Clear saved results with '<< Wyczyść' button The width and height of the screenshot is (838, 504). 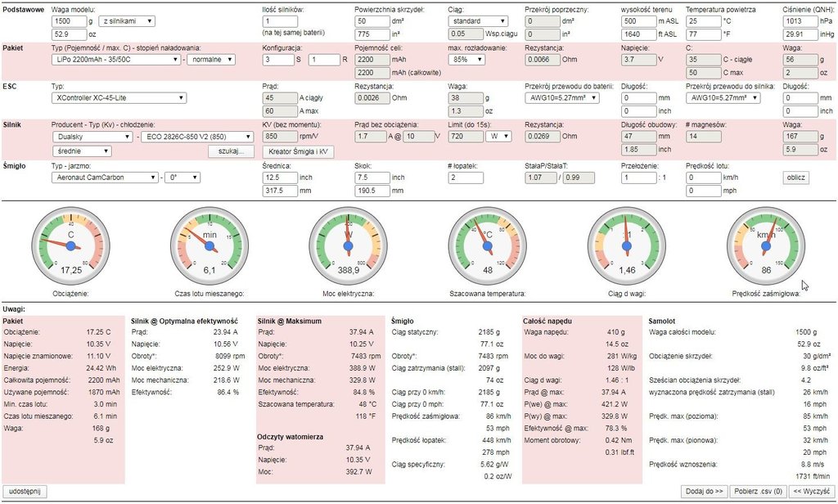(814, 492)
